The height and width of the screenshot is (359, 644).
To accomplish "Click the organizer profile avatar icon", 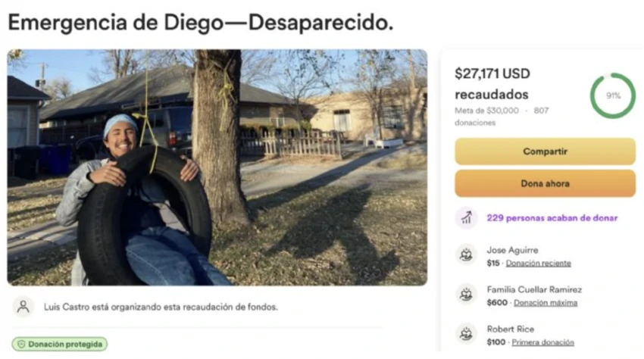I will (x=23, y=307).
